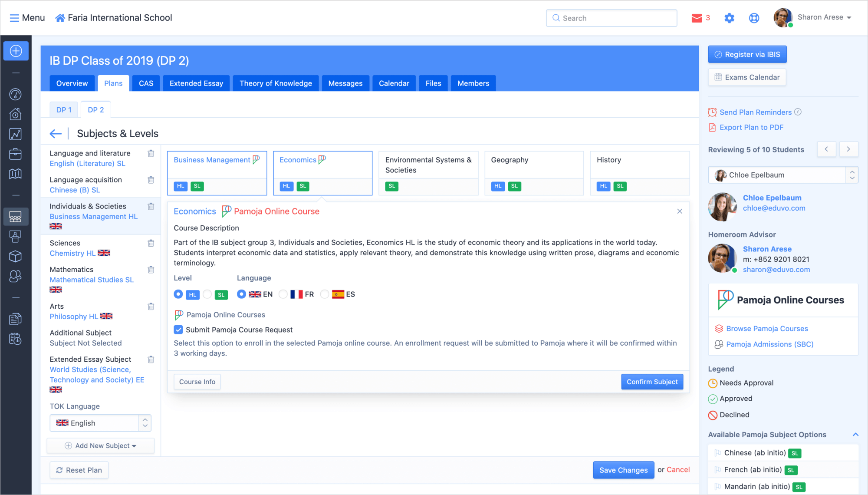Click the back arrow beside Subjects & Levels
This screenshot has width=868, height=495.
(56, 134)
